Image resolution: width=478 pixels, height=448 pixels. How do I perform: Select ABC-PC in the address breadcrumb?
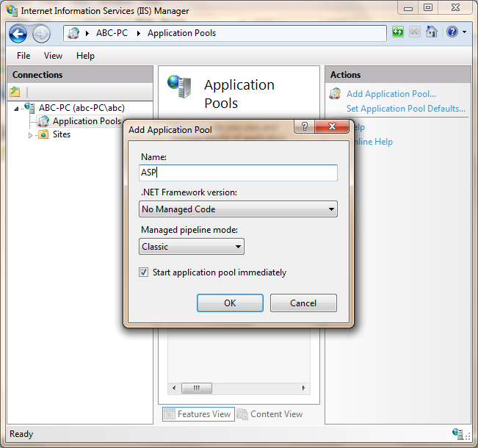pos(112,33)
